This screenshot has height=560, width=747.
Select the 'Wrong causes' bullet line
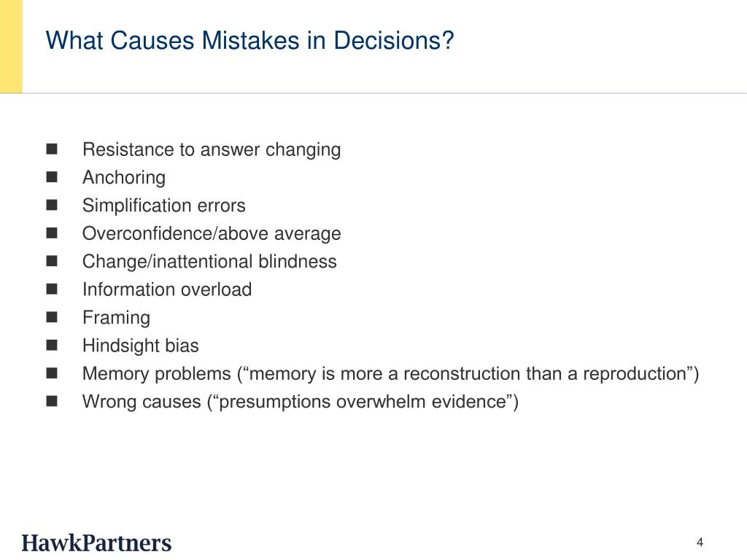coord(300,402)
